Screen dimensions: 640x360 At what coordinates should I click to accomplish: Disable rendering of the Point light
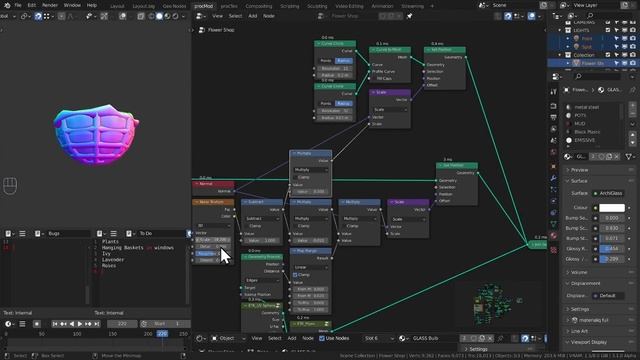[x=632, y=38]
